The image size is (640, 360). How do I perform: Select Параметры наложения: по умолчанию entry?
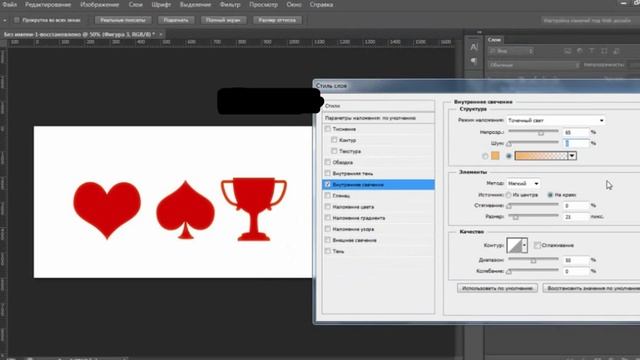(x=378, y=118)
